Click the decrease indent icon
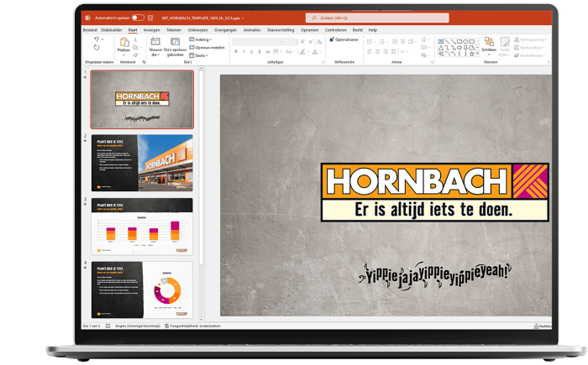Viewport: 588px width, 365px height. tap(395, 42)
